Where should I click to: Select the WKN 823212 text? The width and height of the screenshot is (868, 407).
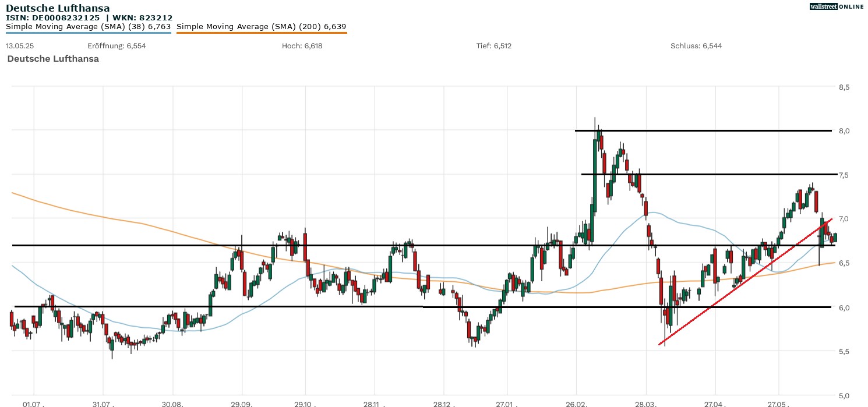click(x=143, y=18)
